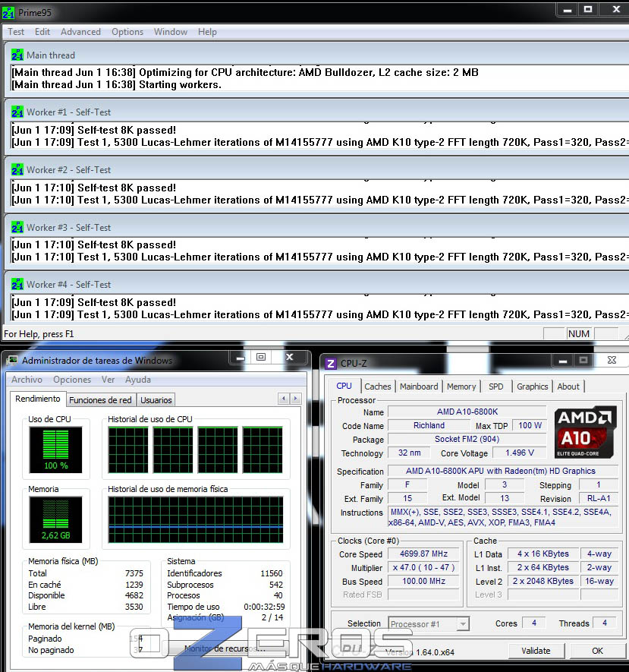Switch to the Caches tab in CPU-Z
This screenshot has width=629, height=672.
[378, 386]
